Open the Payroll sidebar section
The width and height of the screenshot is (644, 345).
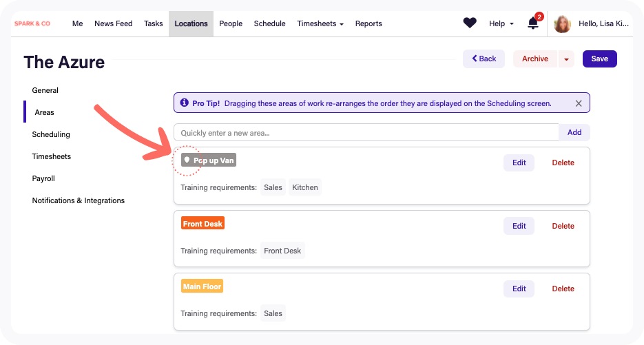click(x=43, y=178)
